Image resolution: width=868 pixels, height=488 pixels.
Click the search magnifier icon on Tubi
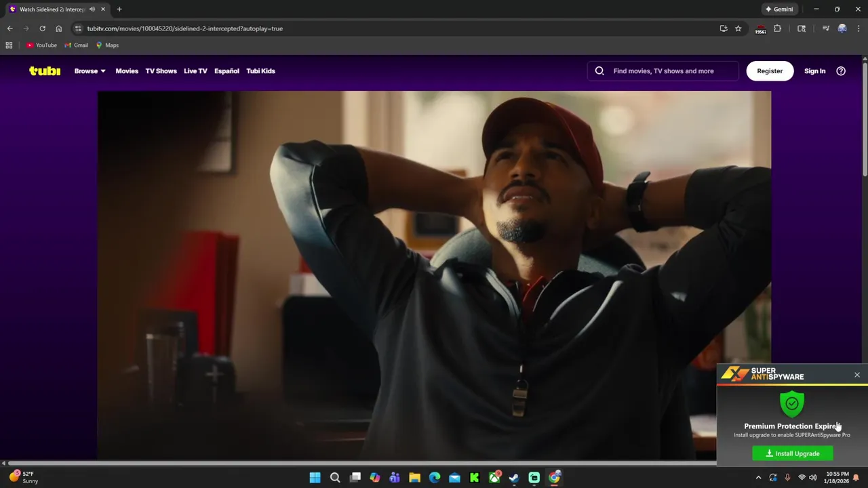tap(599, 70)
